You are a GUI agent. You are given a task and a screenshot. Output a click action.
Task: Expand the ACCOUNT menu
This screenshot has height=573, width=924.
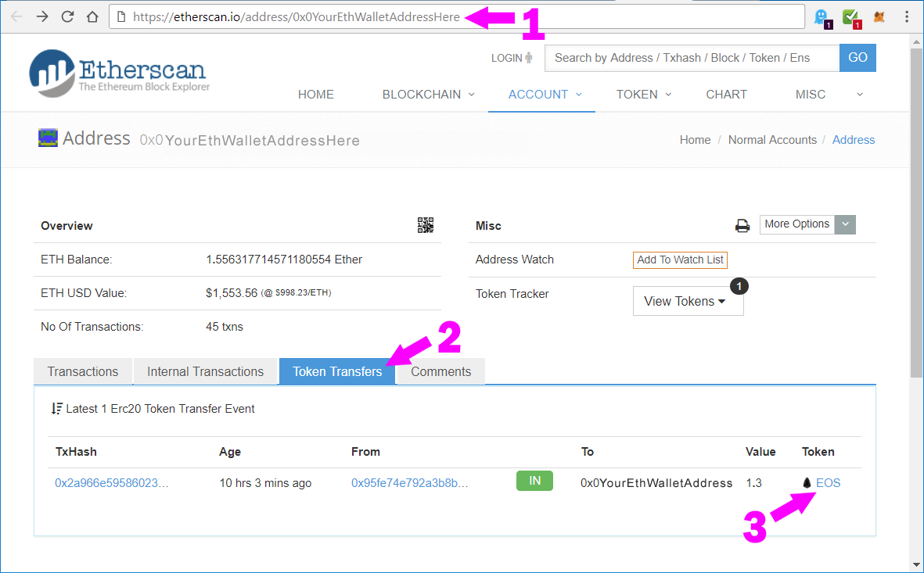coord(545,95)
